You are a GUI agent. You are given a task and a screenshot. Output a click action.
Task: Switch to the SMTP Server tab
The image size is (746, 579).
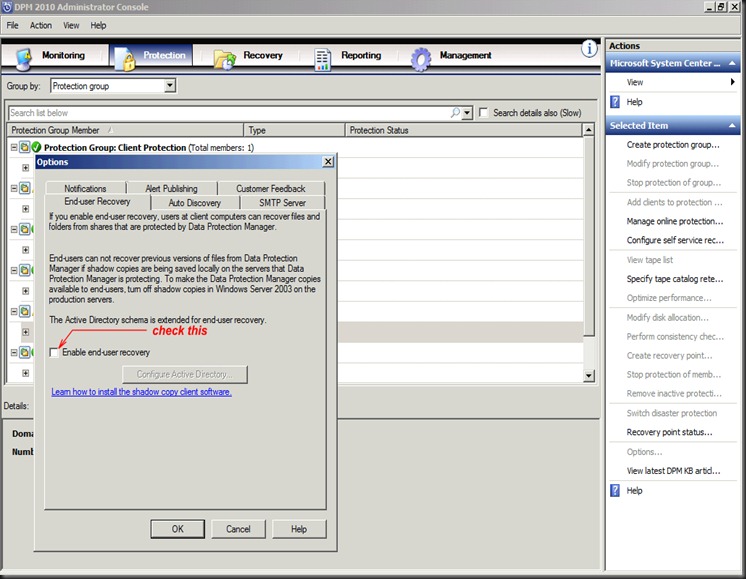[283, 203]
